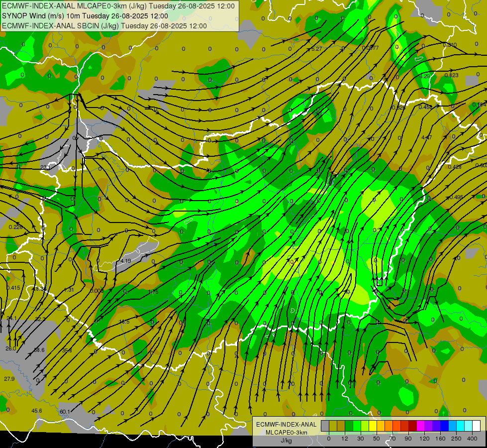Click the map value 35.8

(67, 350)
